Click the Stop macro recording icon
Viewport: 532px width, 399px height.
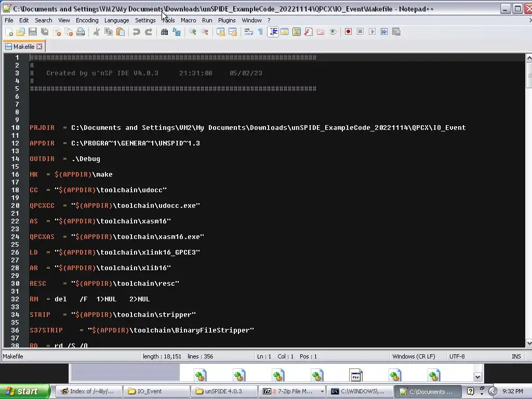pyautogui.click(x=361, y=32)
